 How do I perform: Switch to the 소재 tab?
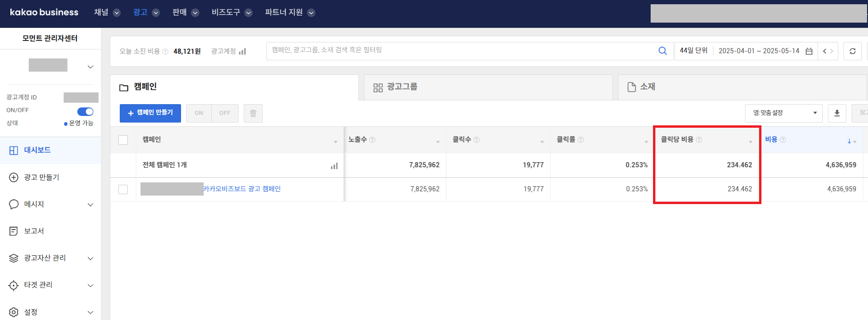click(x=743, y=87)
